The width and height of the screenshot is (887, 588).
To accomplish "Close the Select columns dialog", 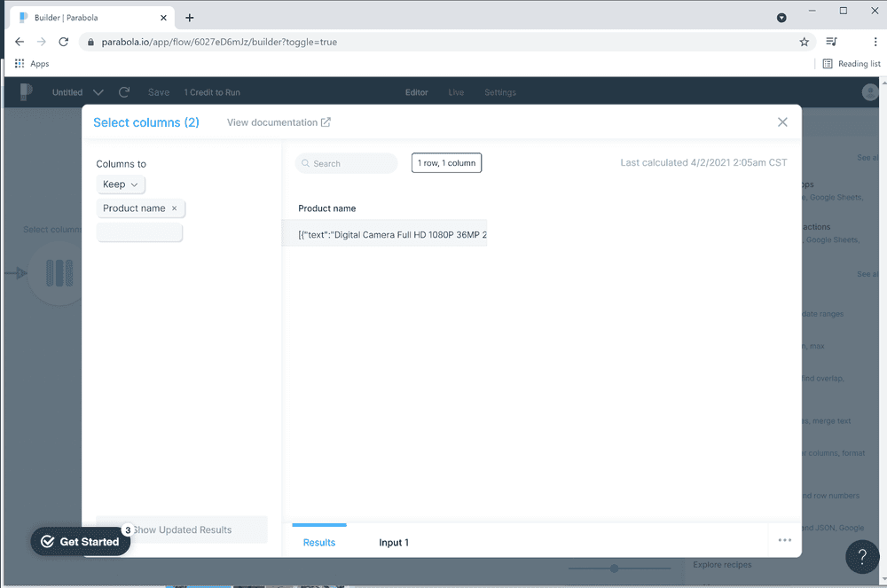I will [x=782, y=122].
